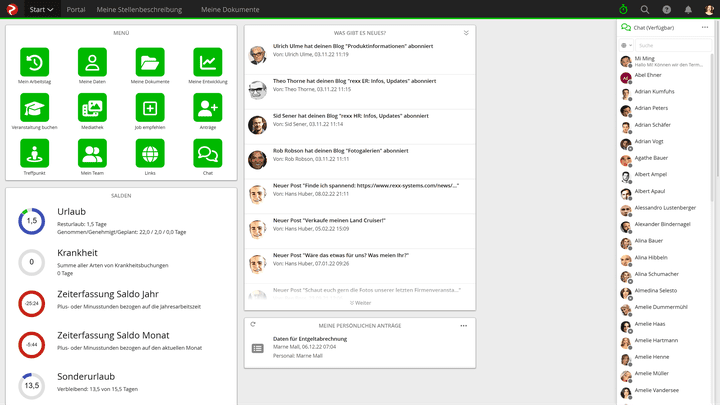Image resolution: width=720 pixels, height=405 pixels.
Task: Refresh Meine persönlichen Anträge widget
Action: (253, 325)
